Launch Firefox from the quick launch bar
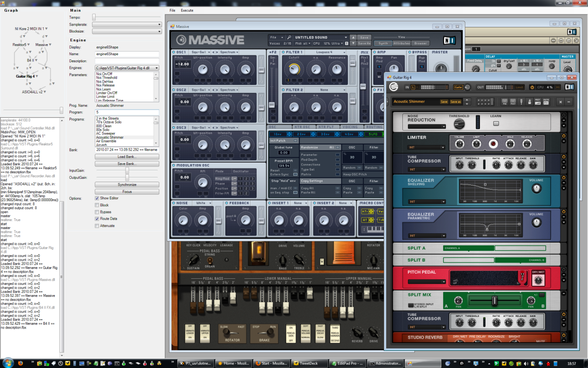588x368 pixels. 20,363
